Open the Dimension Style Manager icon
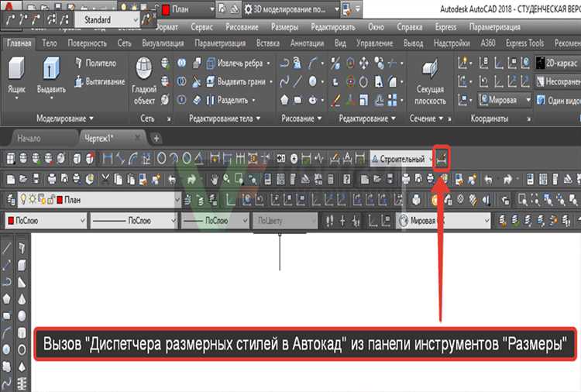Screen dimensions: 581x392 442,159
